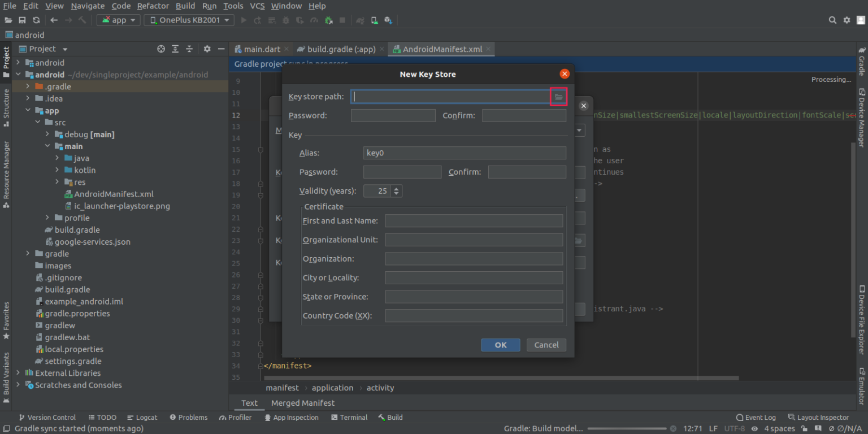Viewport: 868px width, 434px height.
Task: Click the OK button in New Key Store
Action: pyautogui.click(x=500, y=345)
